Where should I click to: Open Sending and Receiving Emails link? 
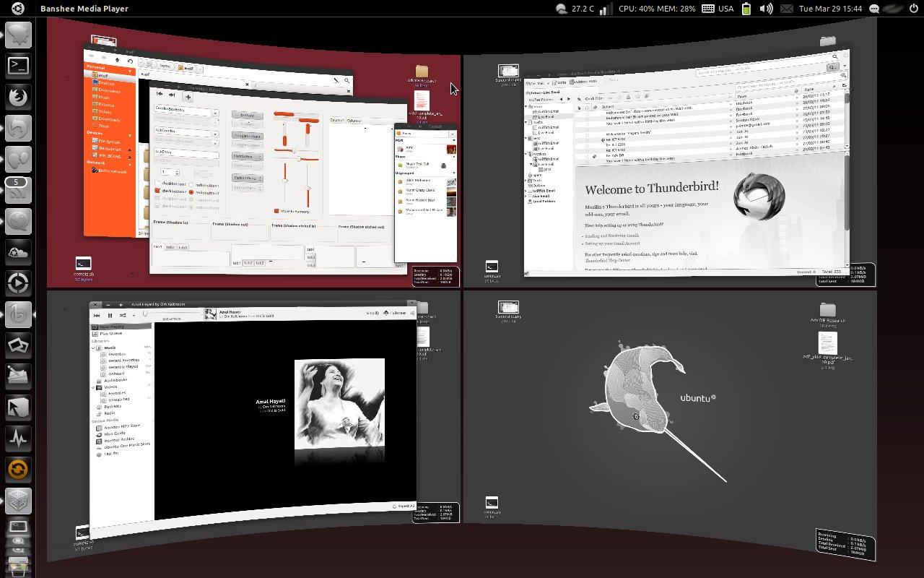[611, 236]
